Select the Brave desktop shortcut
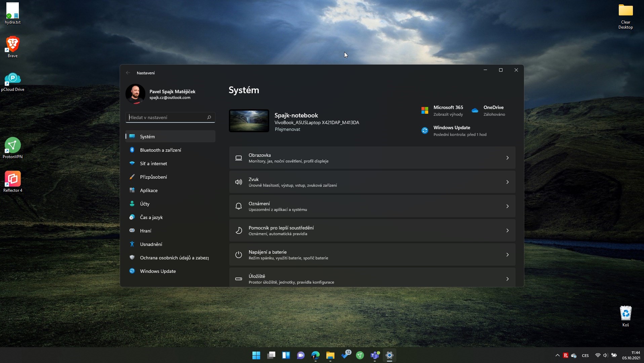 (13, 47)
